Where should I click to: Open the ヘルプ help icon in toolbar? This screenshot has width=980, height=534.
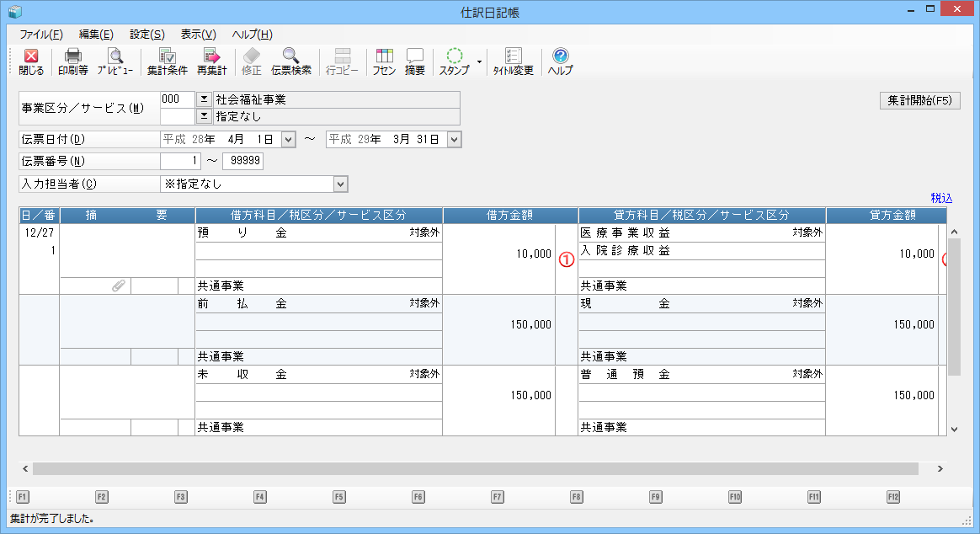tap(560, 62)
